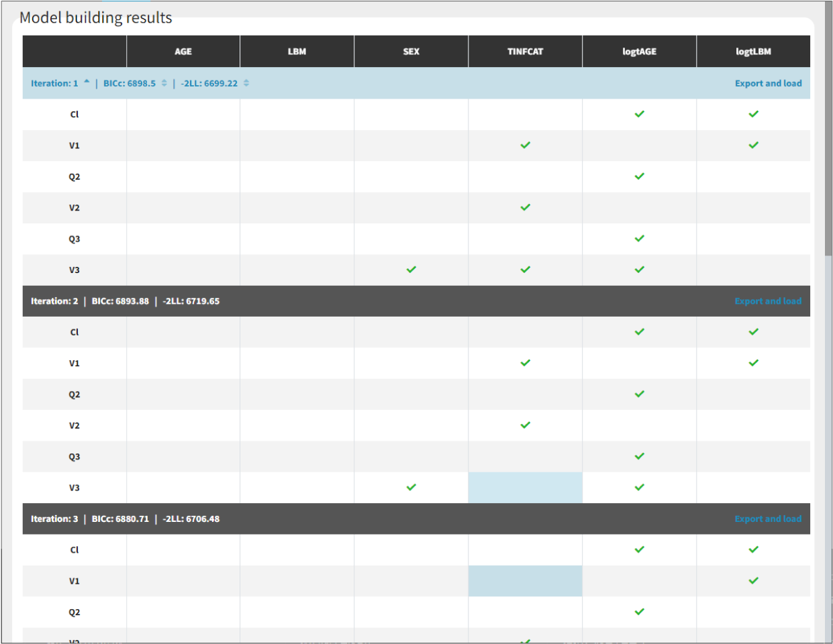Click the SEX column header
The image size is (833, 644).
pyautogui.click(x=411, y=52)
